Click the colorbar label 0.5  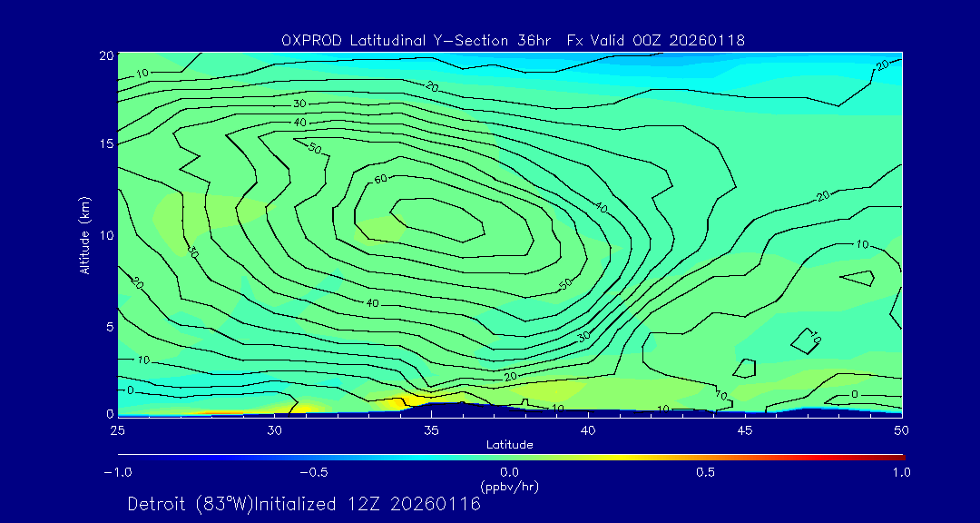(706, 472)
